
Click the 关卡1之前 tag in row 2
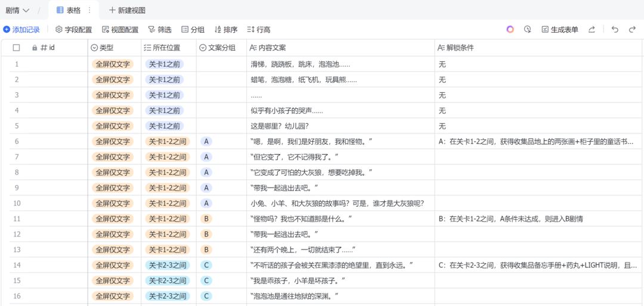(x=165, y=80)
